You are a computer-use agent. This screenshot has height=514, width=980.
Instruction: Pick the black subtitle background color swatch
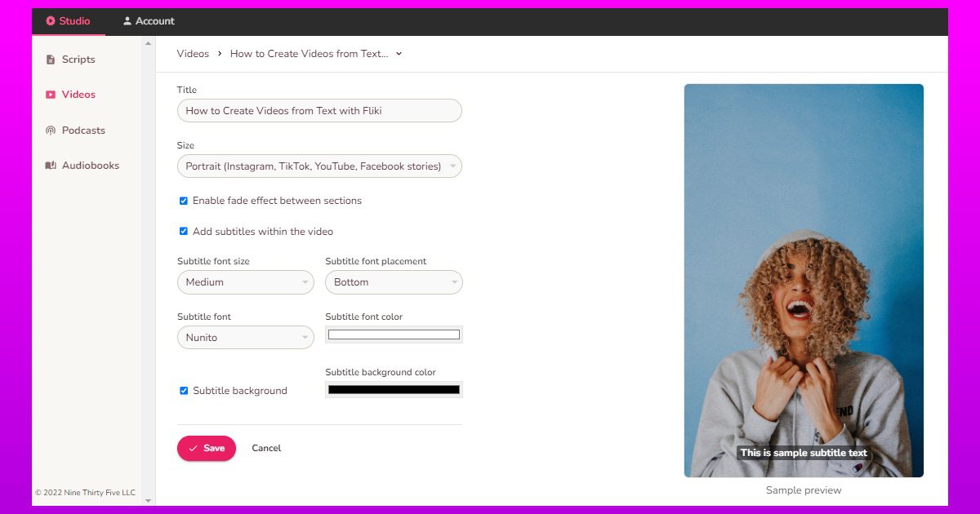click(x=394, y=390)
